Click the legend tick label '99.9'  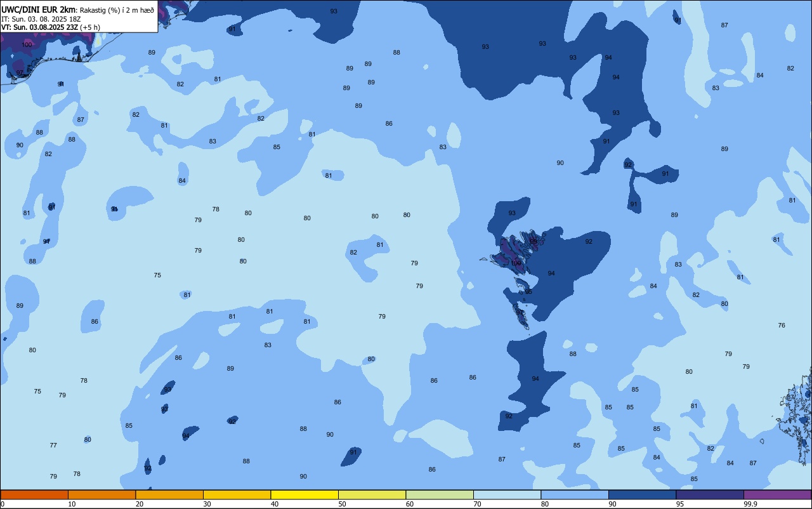pos(750,504)
